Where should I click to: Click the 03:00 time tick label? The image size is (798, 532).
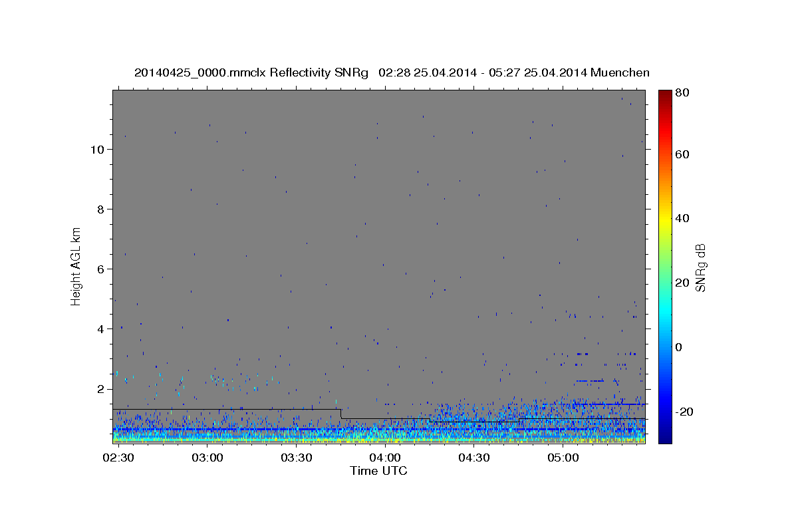click(207, 458)
